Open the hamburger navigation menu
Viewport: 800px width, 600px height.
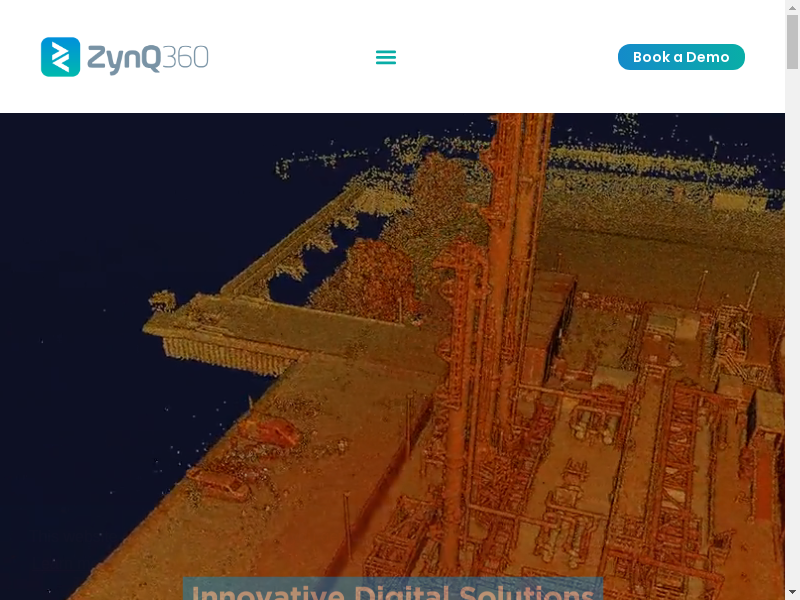(386, 57)
